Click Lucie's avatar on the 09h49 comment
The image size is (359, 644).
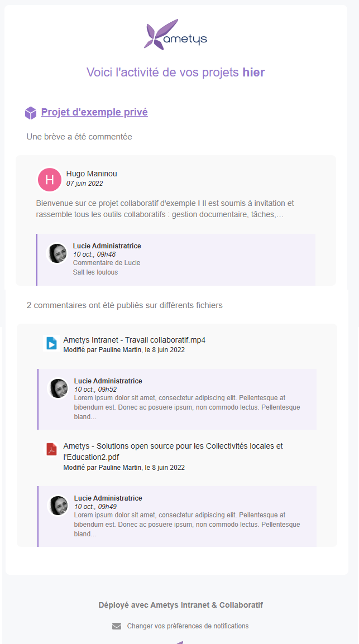[59, 506]
